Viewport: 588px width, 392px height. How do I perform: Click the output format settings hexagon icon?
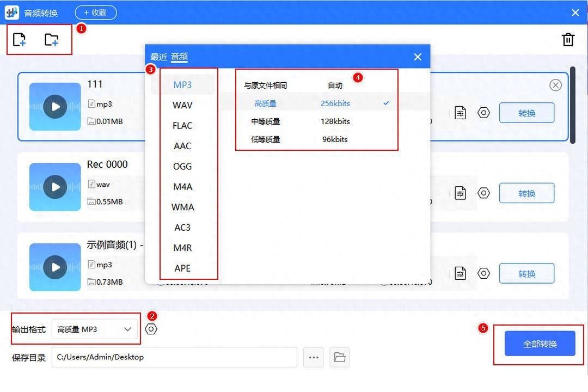pos(151,329)
